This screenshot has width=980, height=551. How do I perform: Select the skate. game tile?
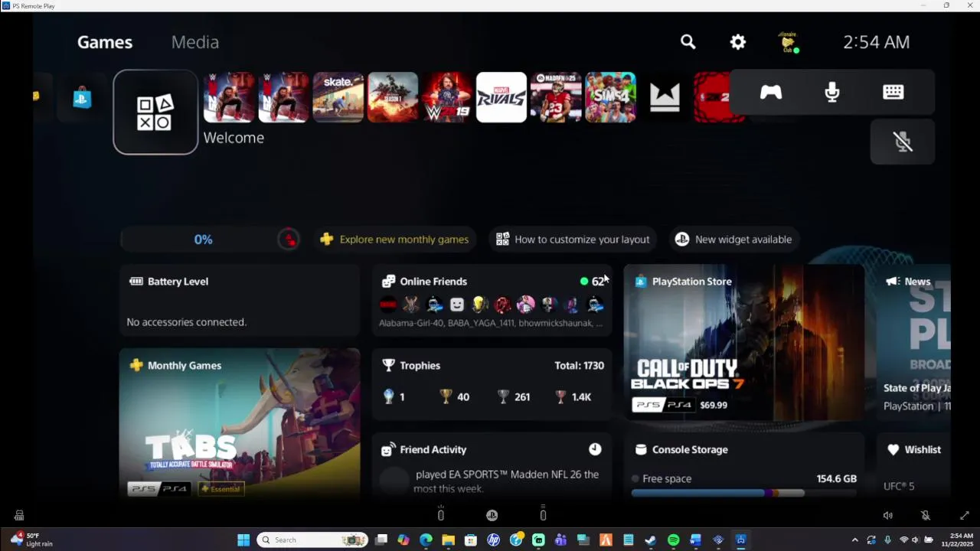(338, 97)
